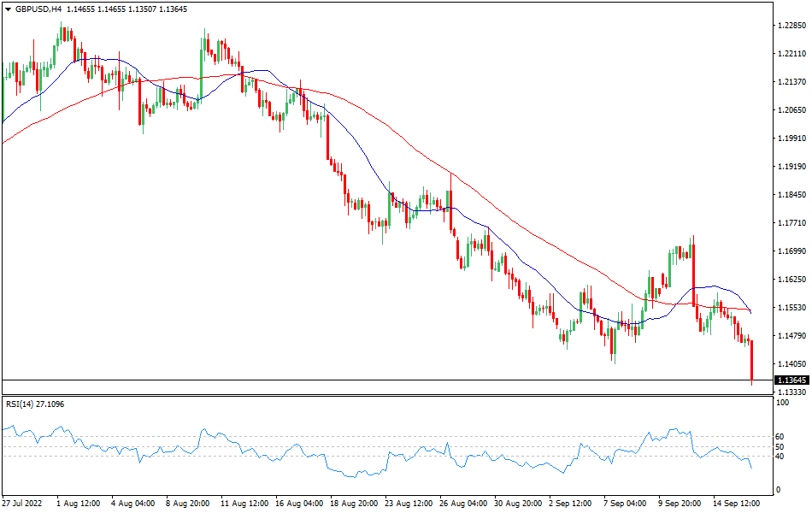Click the 1.17710 price axis label
Image resolution: width=812 pixels, height=513 pixels.
point(792,223)
